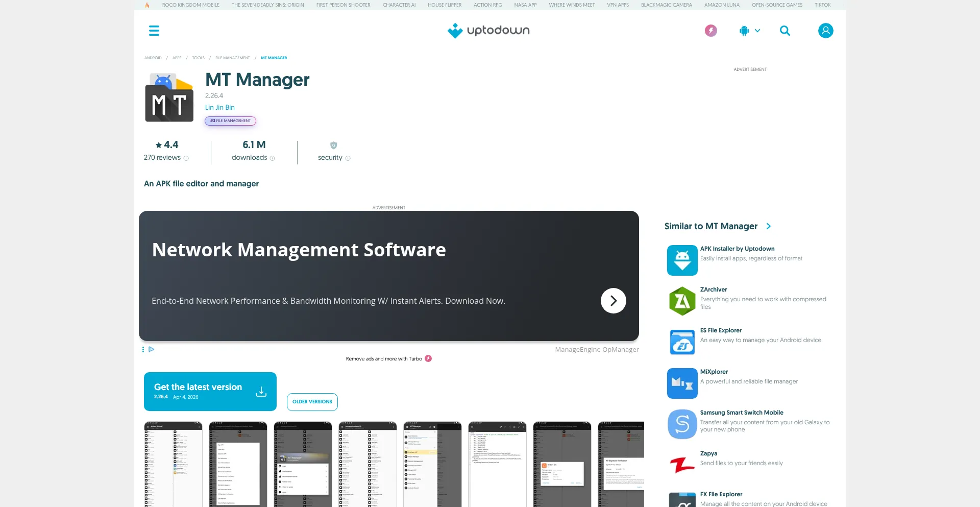This screenshot has width=980, height=507.
Task: Click #3 FILE MANAGEMENT badge
Action: tap(231, 121)
